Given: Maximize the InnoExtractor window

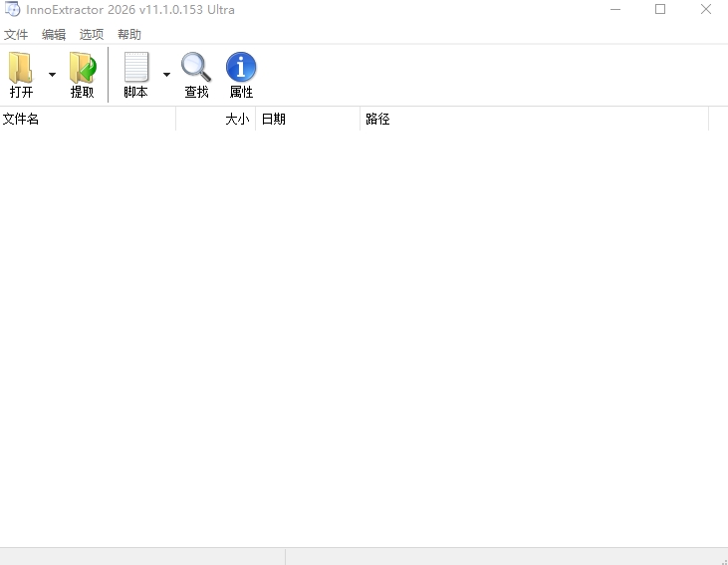Looking at the screenshot, I should coord(660,9).
